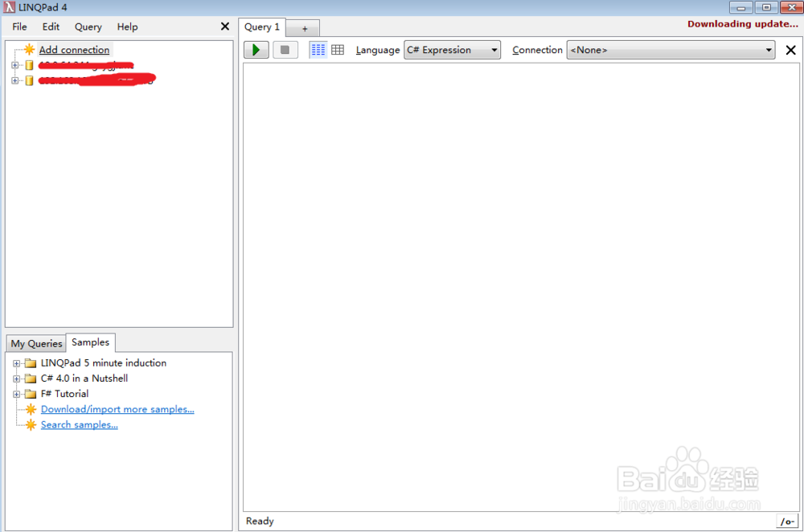Click the Add connection star icon
Image resolution: width=804 pixels, height=532 pixels.
click(x=29, y=49)
